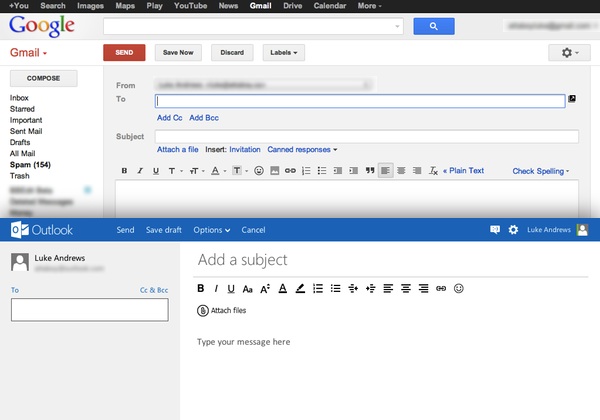Image resolution: width=600 pixels, height=420 pixels.
Task: Open Gmail text color picker
Action: point(219,171)
